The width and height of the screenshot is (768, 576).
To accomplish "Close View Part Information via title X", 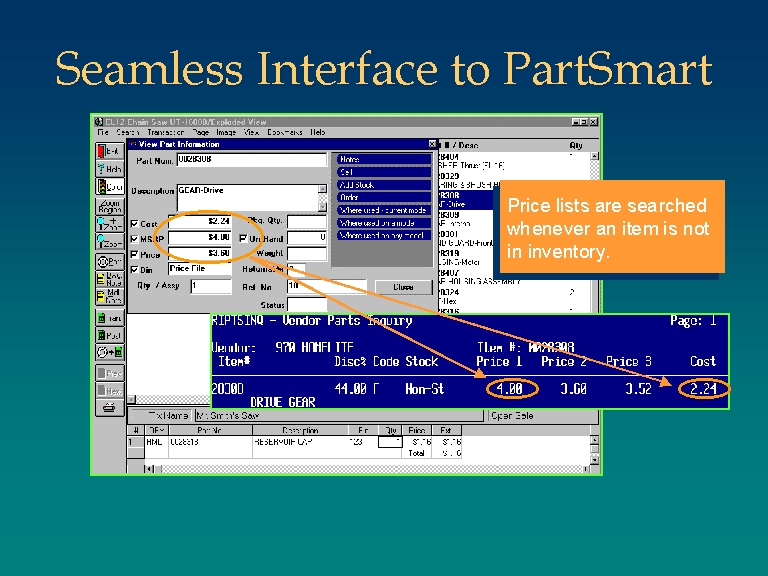I will (432, 144).
